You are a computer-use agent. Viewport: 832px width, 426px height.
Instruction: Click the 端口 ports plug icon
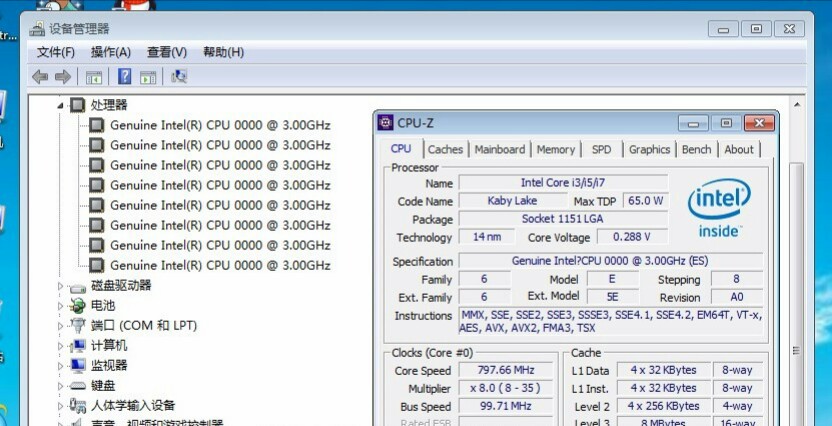click(77, 325)
